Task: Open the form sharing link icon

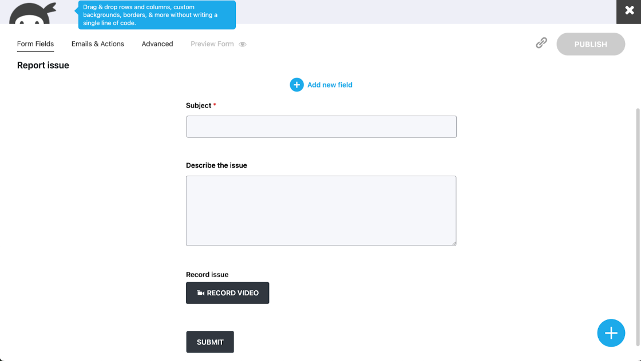Action: [541, 43]
